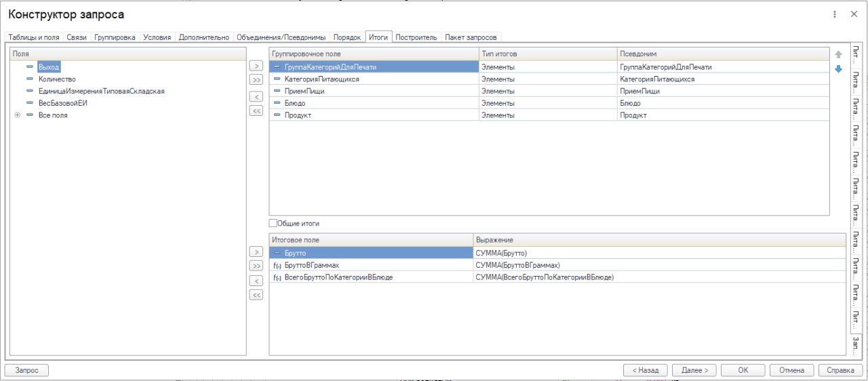Click the icon beside ЕдиницаИзмеренияТиповаяСкладская
Viewport: 868px width, 381px height.
tap(30, 91)
